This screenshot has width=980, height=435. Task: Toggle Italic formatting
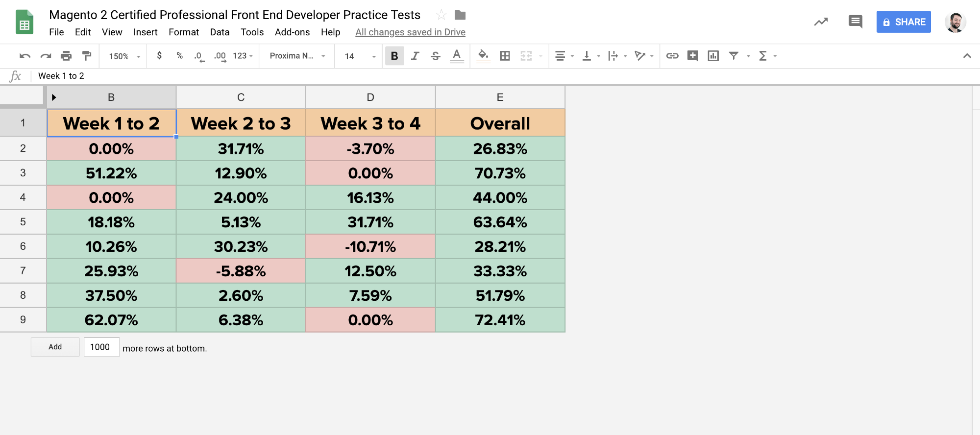pyautogui.click(x=415, y=56)
